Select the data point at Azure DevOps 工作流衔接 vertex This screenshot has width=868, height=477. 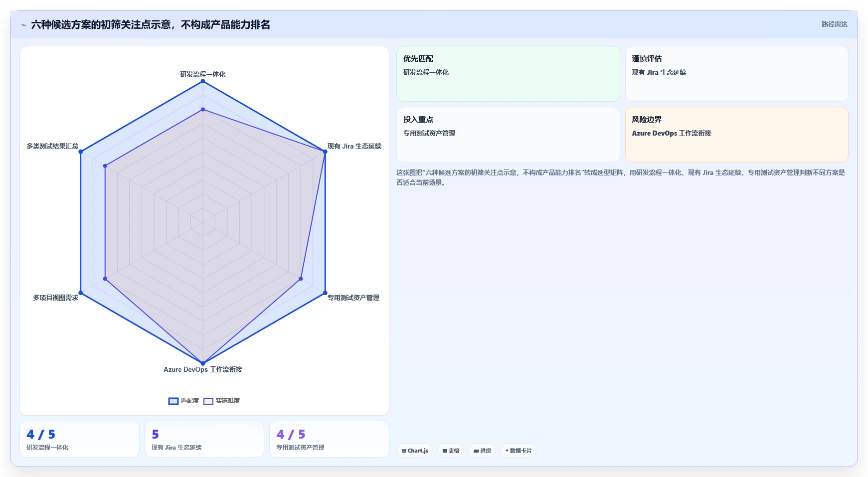point(203,363)
